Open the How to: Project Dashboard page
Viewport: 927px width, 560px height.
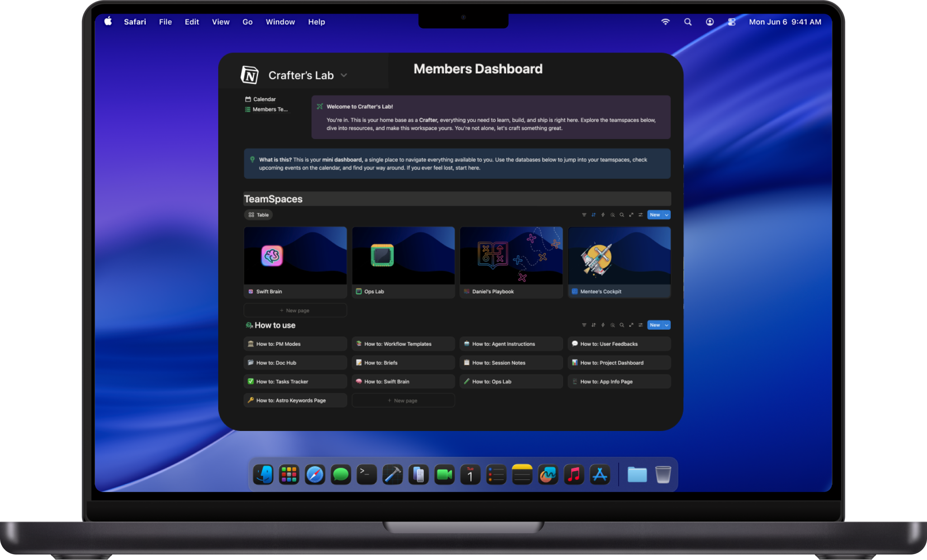[x=619, y=363]
